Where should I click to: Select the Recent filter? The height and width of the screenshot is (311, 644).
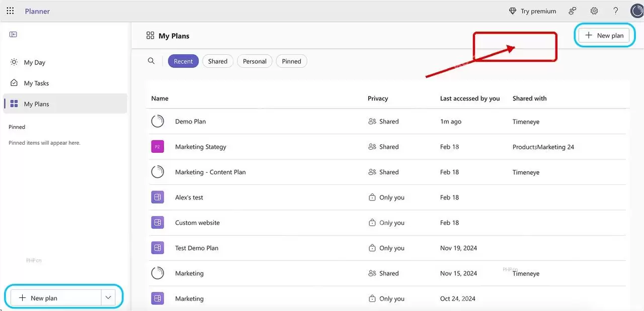[x=183, y=61]
